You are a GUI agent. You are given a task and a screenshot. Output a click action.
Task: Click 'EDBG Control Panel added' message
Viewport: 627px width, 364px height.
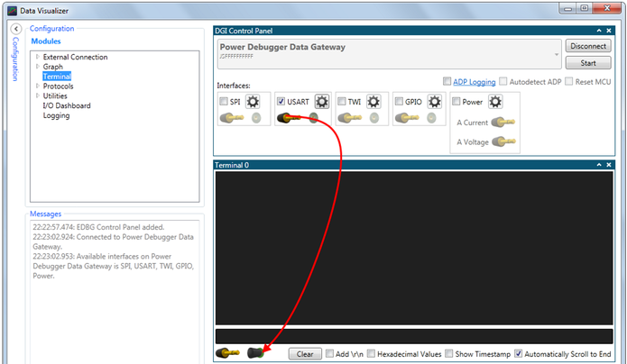click(98, 227)
